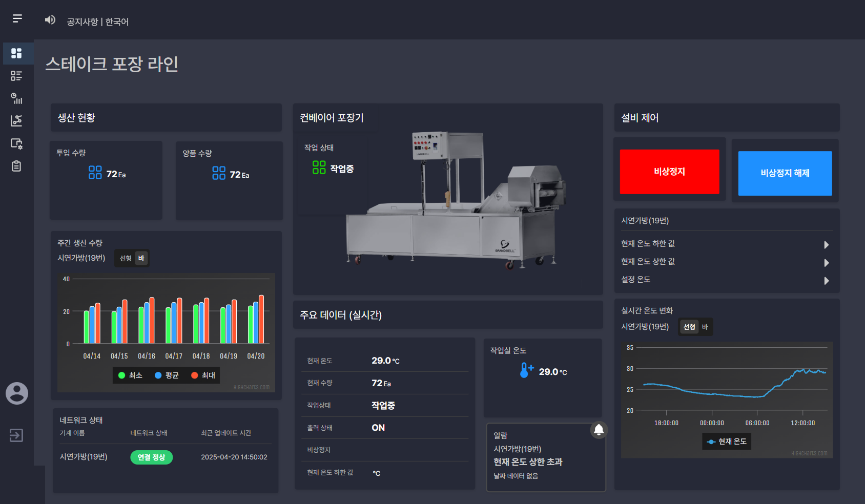This screenshot has width=865, height=504.
Task: Click the 작업상태 작업중 row value
Action: (383, 406)
